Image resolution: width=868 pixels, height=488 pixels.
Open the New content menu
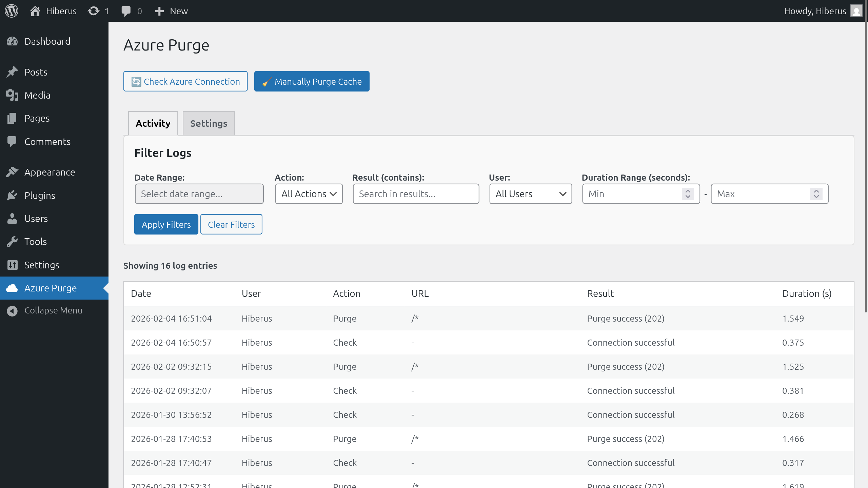171,11
